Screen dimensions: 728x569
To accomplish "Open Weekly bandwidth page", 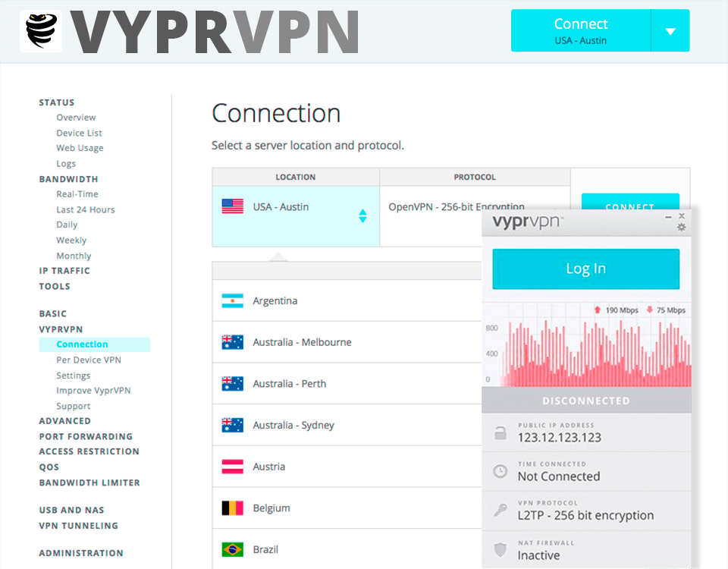I will pyautogui.click(x=71, y=240).
